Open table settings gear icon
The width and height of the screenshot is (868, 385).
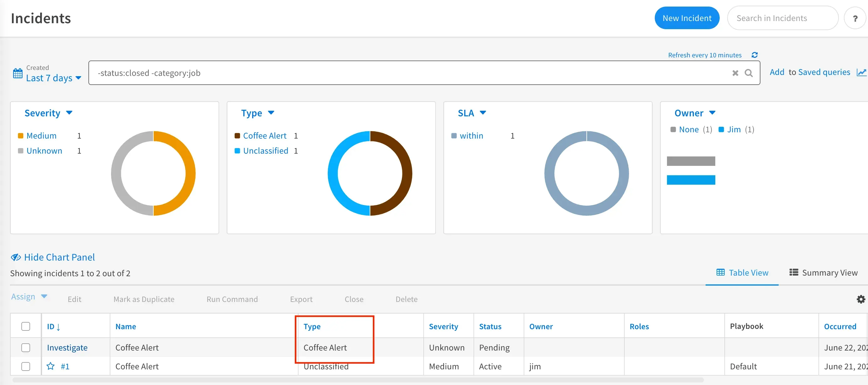pos(860,299)
